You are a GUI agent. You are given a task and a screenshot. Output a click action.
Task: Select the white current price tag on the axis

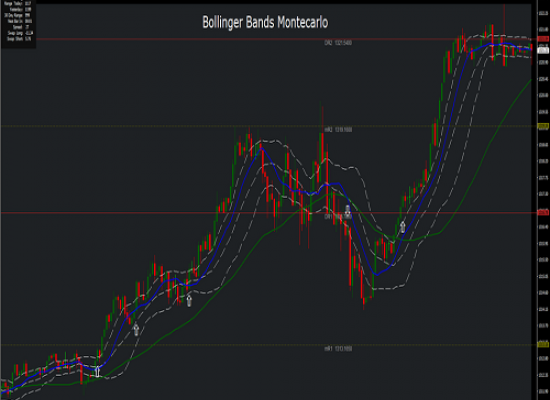(x=543, y=51)
